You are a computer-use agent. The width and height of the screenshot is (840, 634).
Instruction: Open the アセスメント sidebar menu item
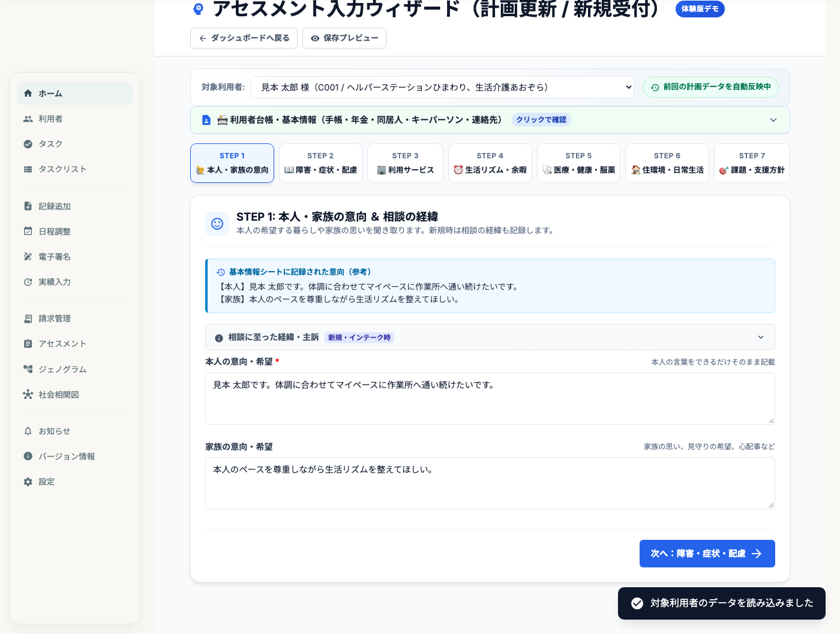[75, 344]
